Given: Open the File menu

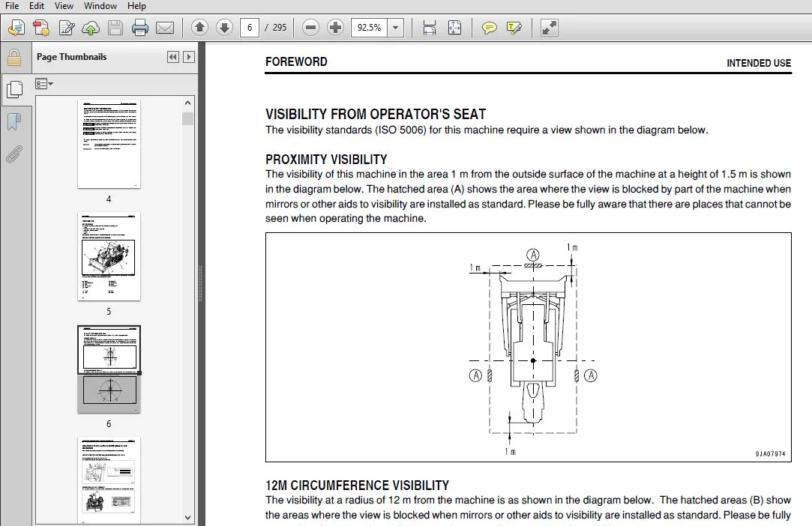Looking at the screenshot, I should 12,6.
